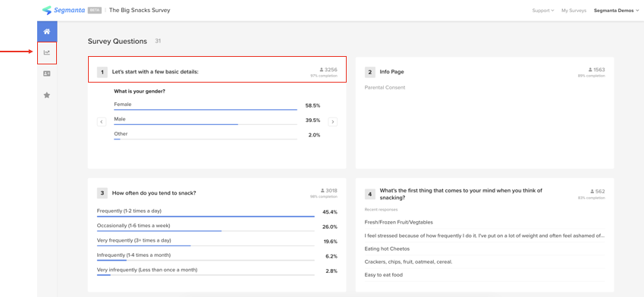Open question 1 basic details header

[x=217, y=70]
